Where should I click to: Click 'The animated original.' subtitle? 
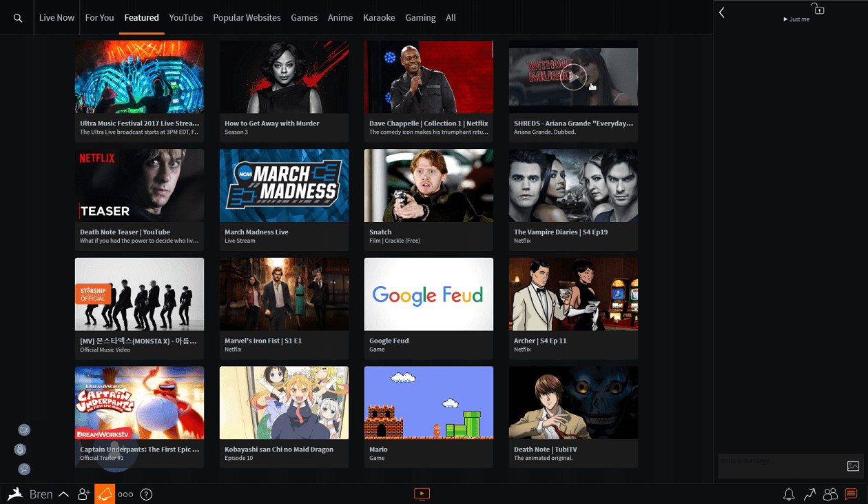tap(544, 458)
